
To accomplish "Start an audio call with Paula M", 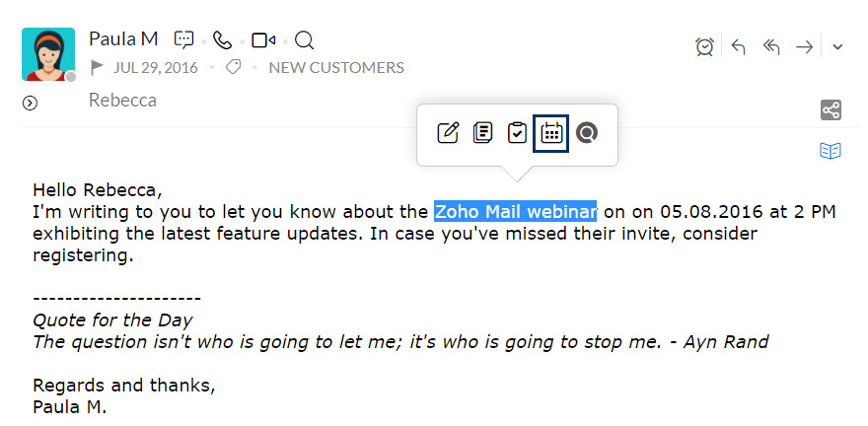I will point(222,40).
